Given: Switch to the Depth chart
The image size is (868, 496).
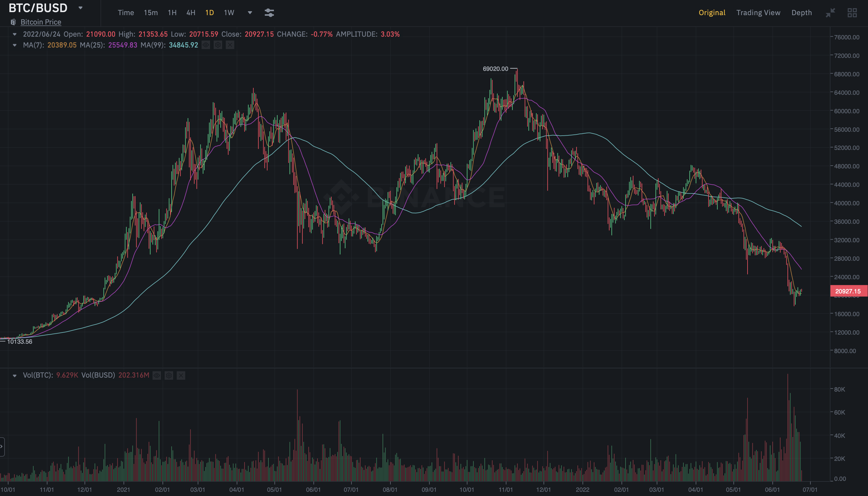Looking at the screenshot, I should point(801,13).
